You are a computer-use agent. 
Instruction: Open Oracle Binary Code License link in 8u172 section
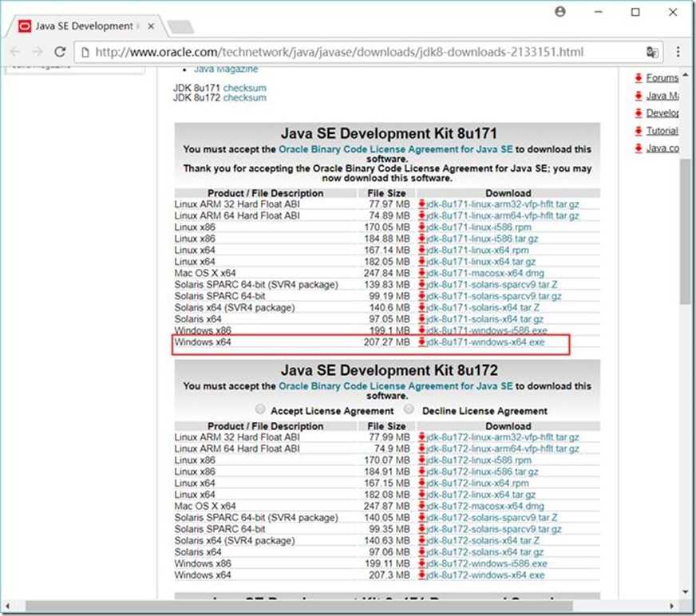[396, 386]
